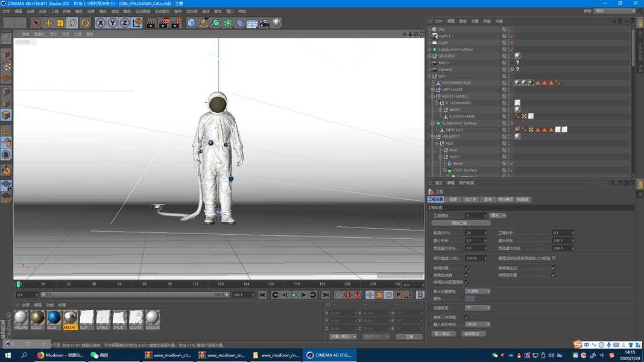
Task: Collapse the GEO object tree node
Action: coord(429,76)
